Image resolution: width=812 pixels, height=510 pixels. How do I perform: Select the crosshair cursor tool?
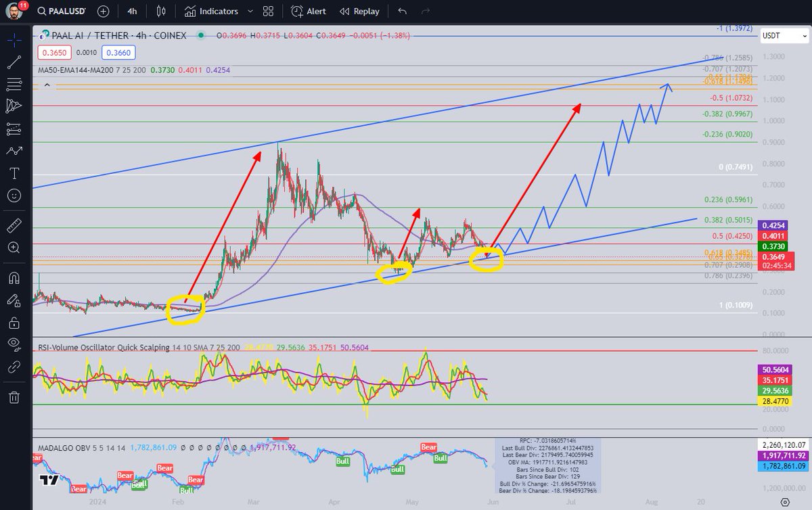[x=14, y=41]
